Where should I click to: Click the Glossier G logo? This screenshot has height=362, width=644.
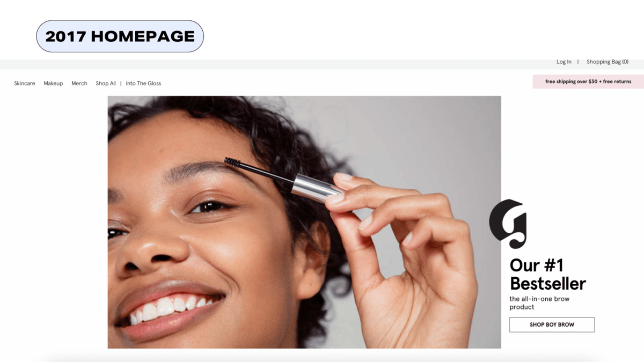click(508, 224)
